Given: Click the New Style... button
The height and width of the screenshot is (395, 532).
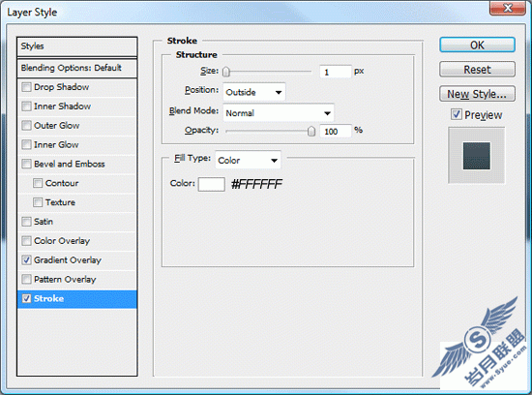Looking at the screenshot, I should pyautogui.click(x=477, y=94).
